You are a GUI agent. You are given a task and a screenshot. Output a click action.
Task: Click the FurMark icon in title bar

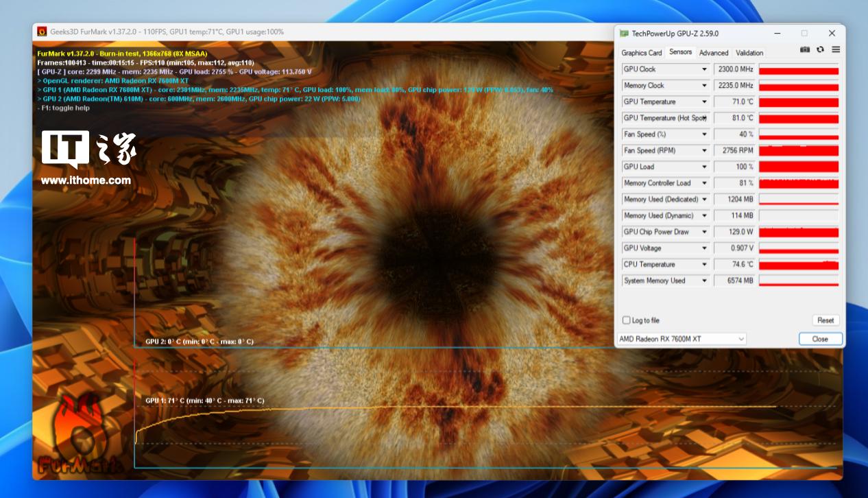pyautogui.click(x=42, y=32)
